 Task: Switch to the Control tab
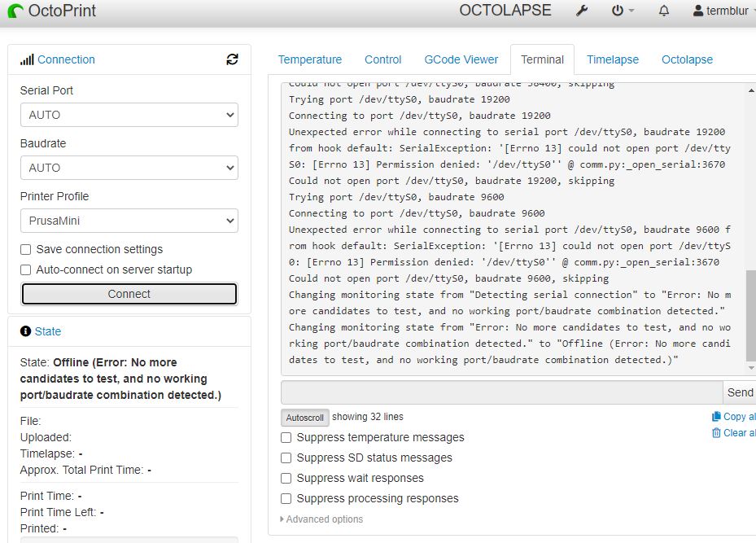(382, 59)
